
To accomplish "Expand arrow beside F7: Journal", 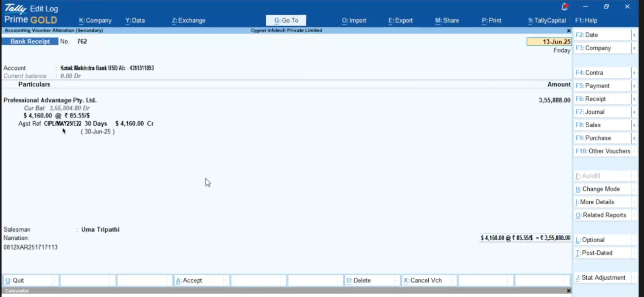I will (x=634, y=112).
